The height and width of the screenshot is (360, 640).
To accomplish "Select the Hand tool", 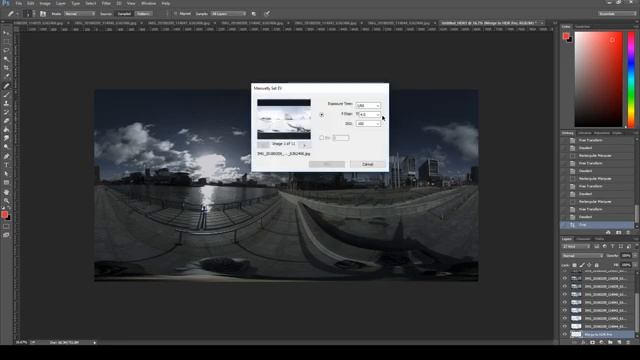I will point(6,192).
